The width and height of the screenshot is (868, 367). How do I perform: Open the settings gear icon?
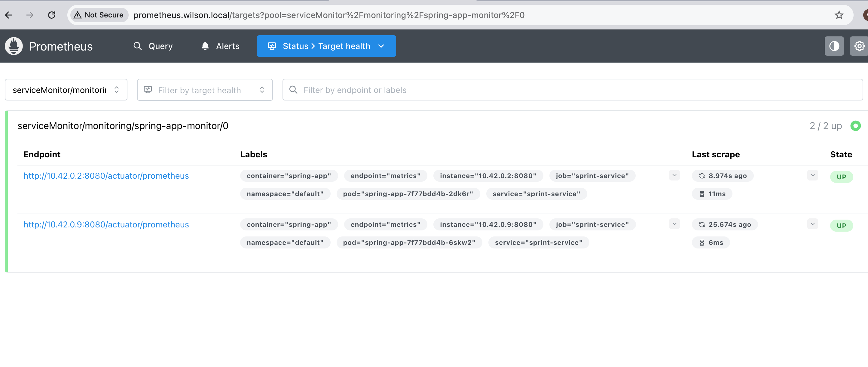pyautogui.click(x=859, y=46)
